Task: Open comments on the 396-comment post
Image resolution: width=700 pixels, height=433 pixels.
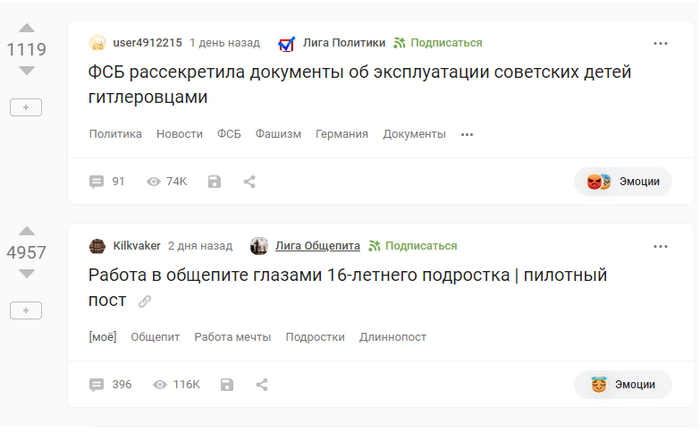Action: coord(110,384)
